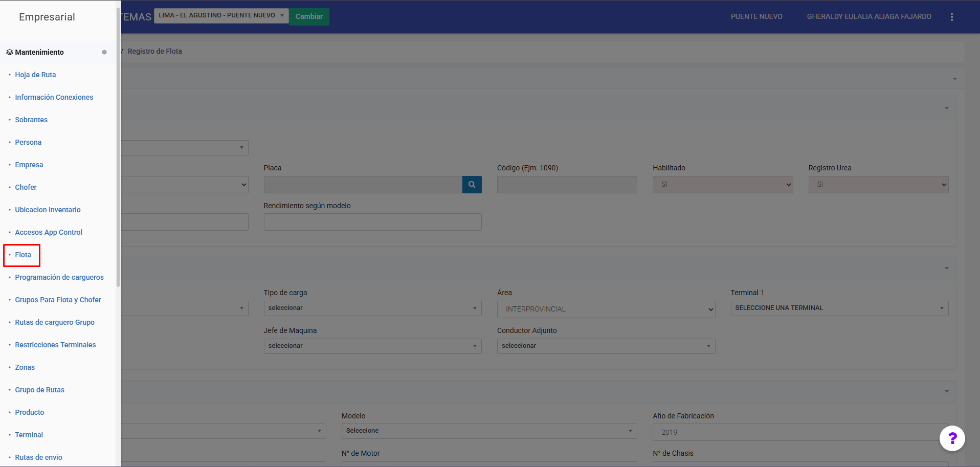This screenshot has height=467, width=980.
Task: Open the Registro Urea dropdown
Action: (x=878, y=185)
